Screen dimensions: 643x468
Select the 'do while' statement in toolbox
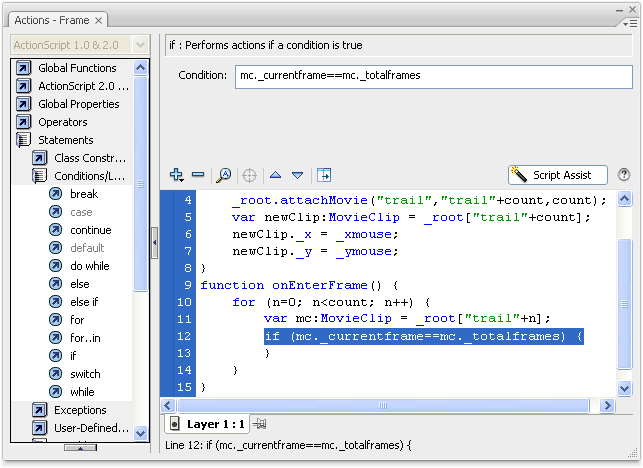(x=89, y=266)
